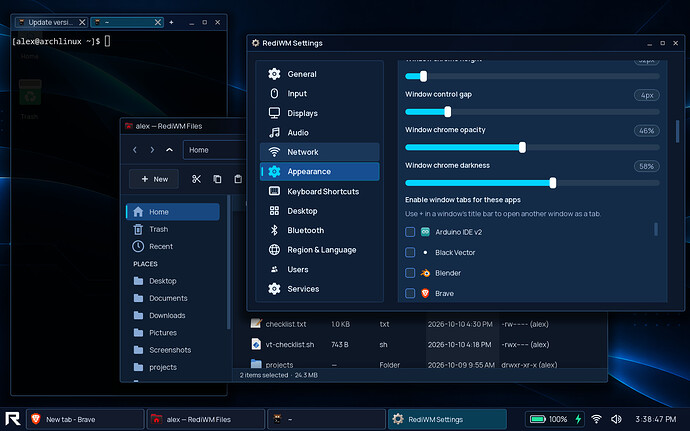Open Region & Language settings
This screenshot has width=690, height=431.
(x=319, y=250)
